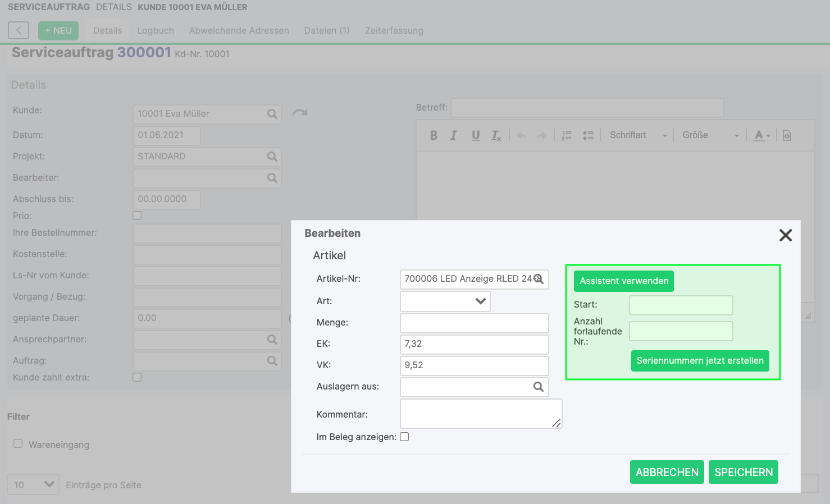Image resolution: width=830 pixels, height=504 pixels.
Task: Check the Wareneingang filter checkbox
Action: 18,444
